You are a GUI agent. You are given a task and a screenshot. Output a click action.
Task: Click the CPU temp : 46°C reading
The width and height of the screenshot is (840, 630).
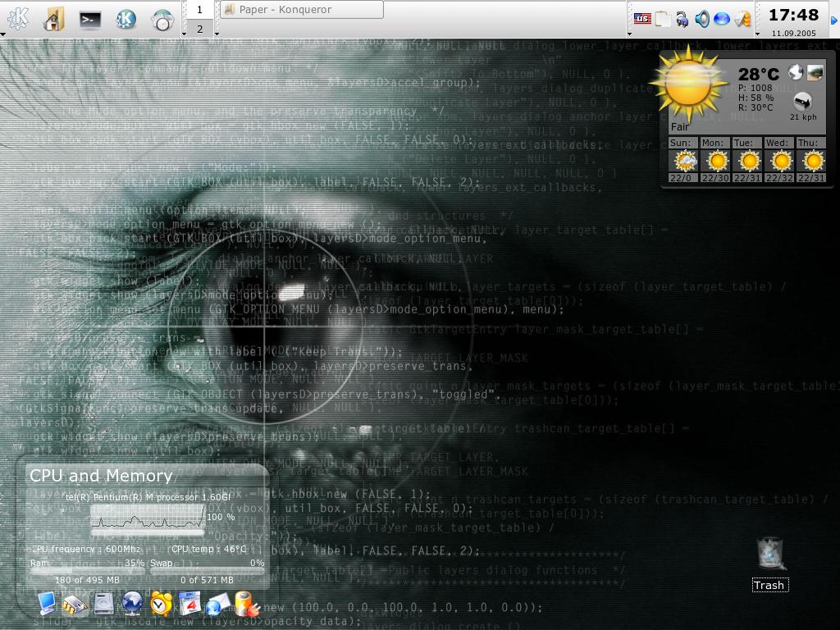pyautogui.click(x=209, y=549)
